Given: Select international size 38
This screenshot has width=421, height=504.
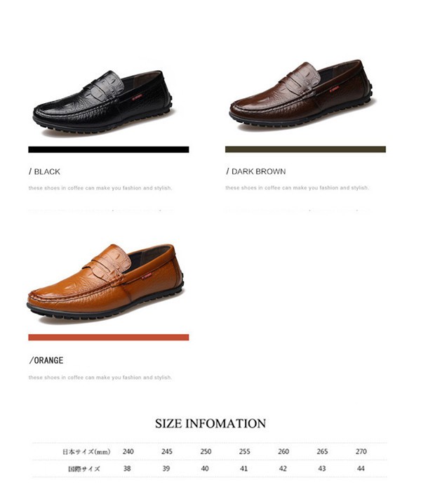Looking at the screenshot, I should (127, 468).
